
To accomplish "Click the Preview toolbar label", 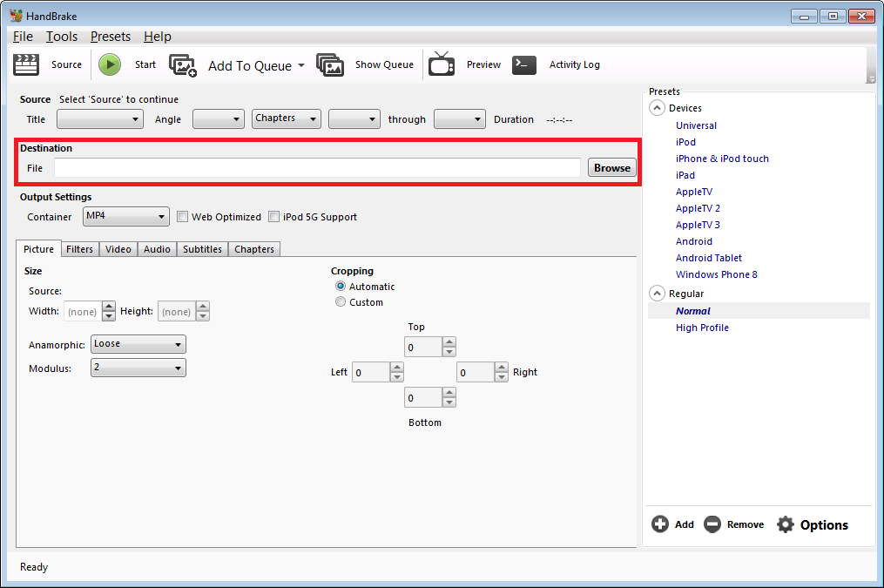I will tap(483, 64).
